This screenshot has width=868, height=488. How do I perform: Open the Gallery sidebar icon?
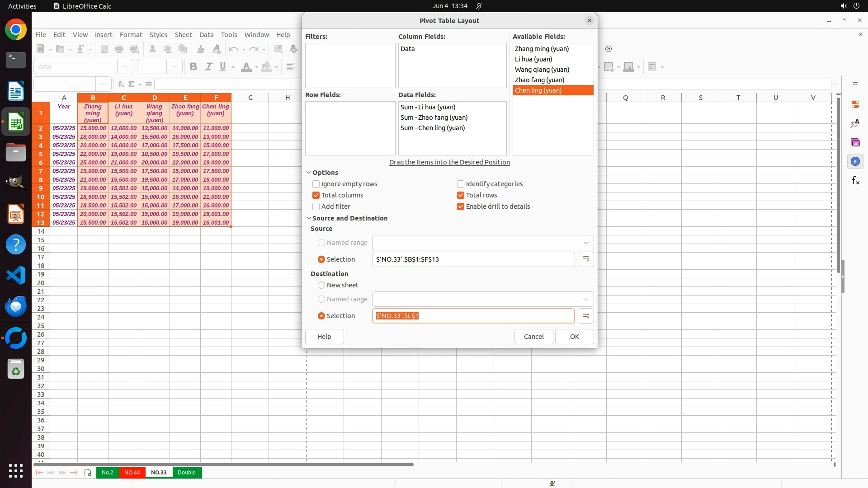855,143
